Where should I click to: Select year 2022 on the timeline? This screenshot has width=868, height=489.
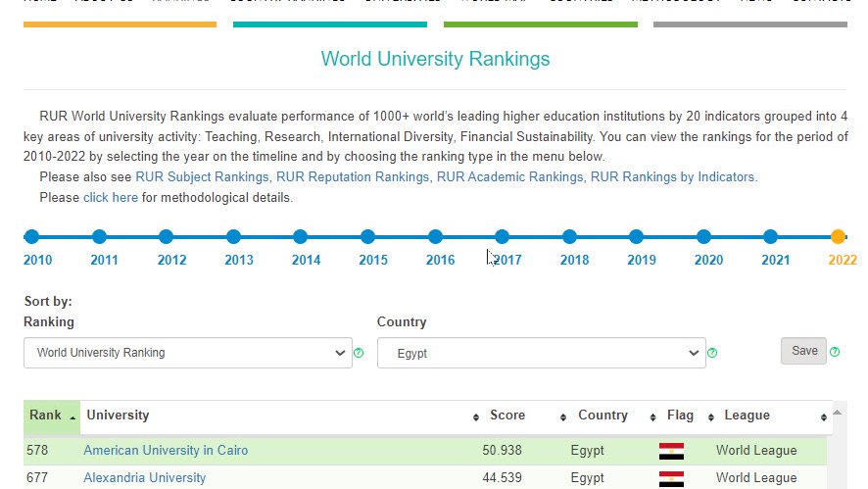point(838,237)
